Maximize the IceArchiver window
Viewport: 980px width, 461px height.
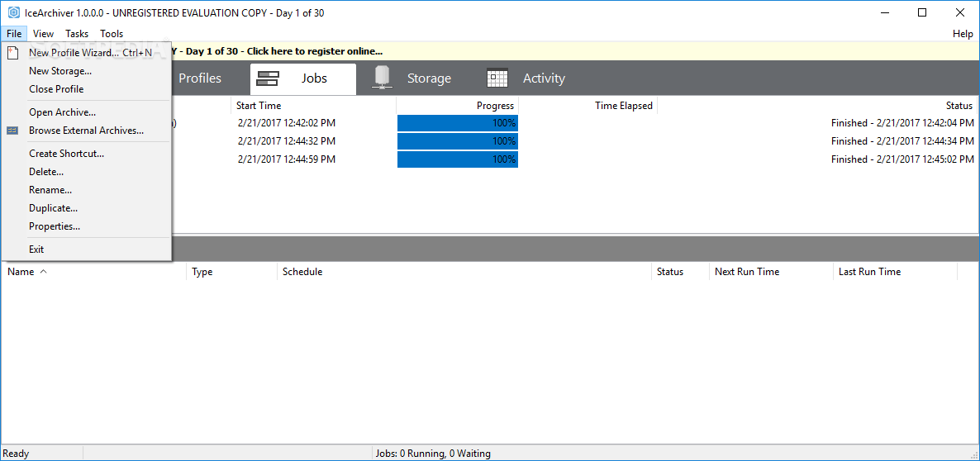tap(922, 12)
